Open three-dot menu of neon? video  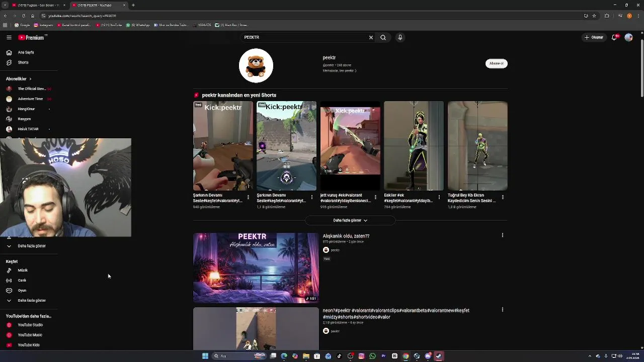502,310
